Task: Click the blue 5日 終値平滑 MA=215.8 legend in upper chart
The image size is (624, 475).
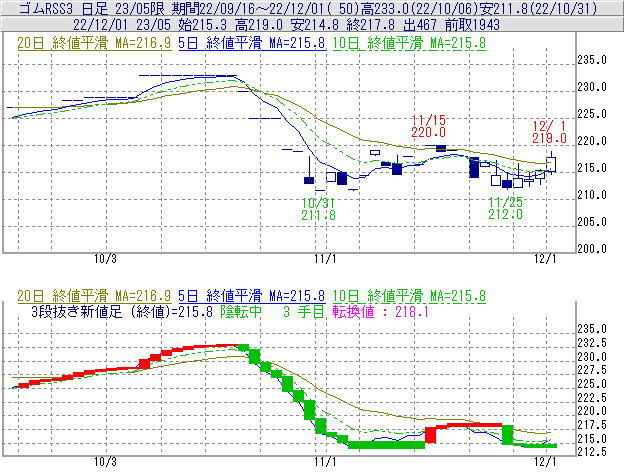Action: point(252,43)
